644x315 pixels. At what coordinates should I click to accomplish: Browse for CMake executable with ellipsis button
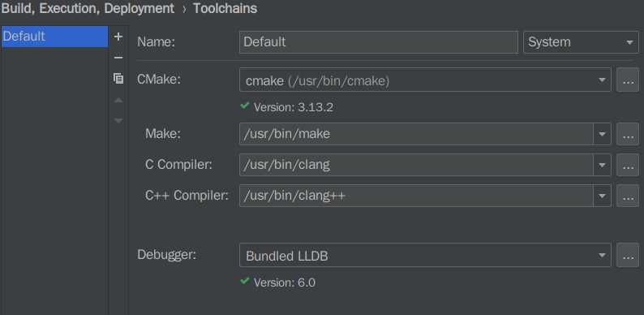tap(628, 80)
